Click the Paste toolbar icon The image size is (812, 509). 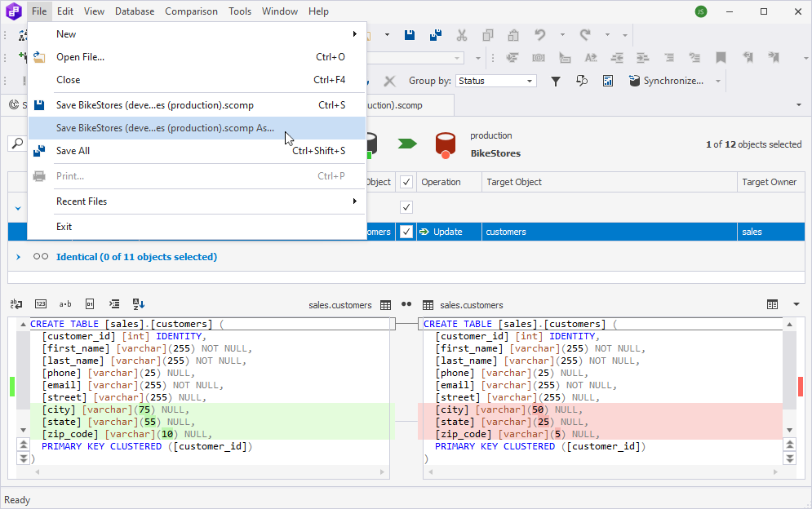click(x=513, y=35)
